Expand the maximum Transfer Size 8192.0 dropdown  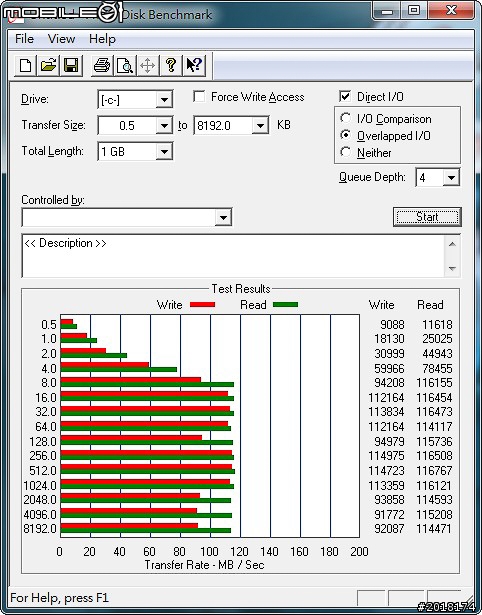(260, 126)
